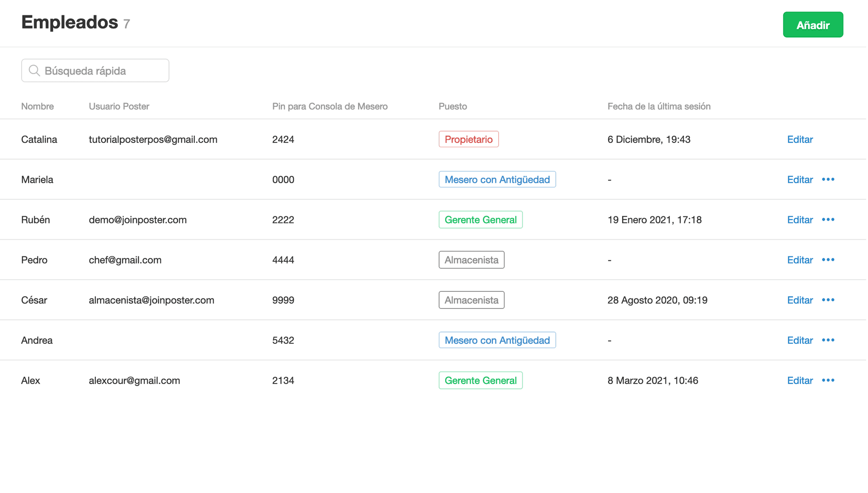The height and width of the screenshot is (493, 868).
Task: Click Fecha de la última sesión header
Action: [659, 106]
